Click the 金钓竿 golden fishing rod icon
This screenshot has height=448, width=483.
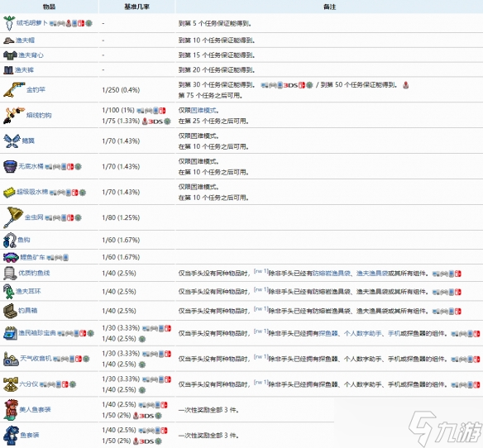pos(14,89)
